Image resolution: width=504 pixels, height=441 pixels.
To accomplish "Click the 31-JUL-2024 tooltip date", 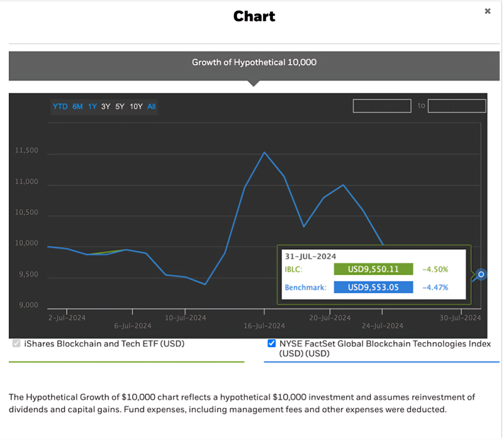I will click(x=310, y=257).
